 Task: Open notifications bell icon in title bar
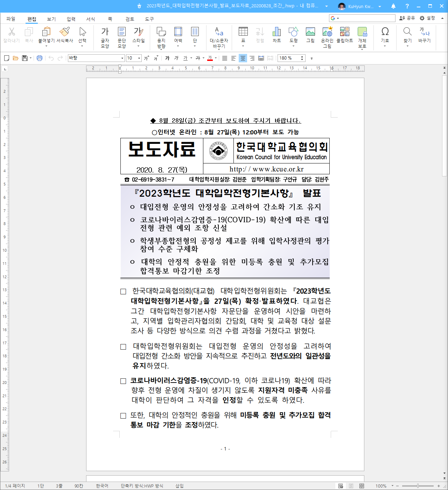click(393, 6)
